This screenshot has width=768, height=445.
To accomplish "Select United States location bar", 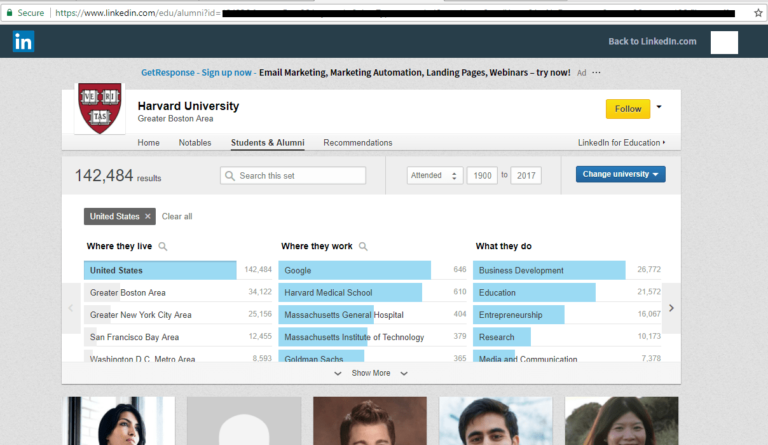I will tap(178, 270).
